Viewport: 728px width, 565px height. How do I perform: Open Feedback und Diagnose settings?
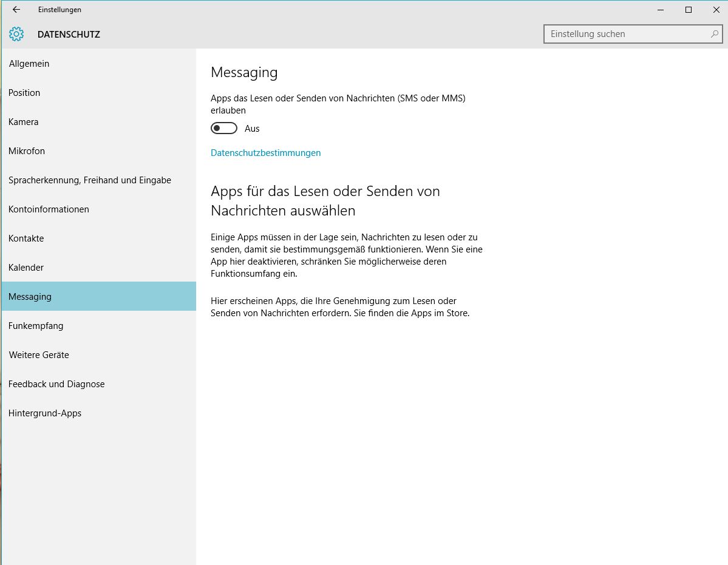[99, 384]
